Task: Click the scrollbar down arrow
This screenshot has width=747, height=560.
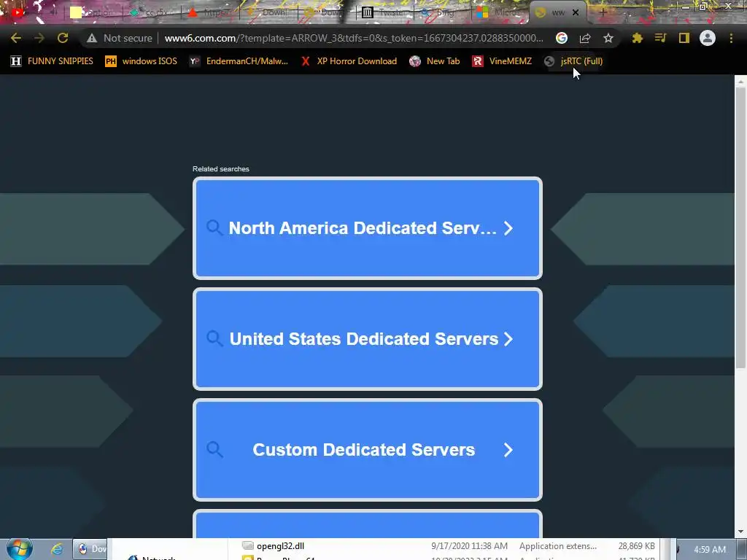Action: [740, 532]
